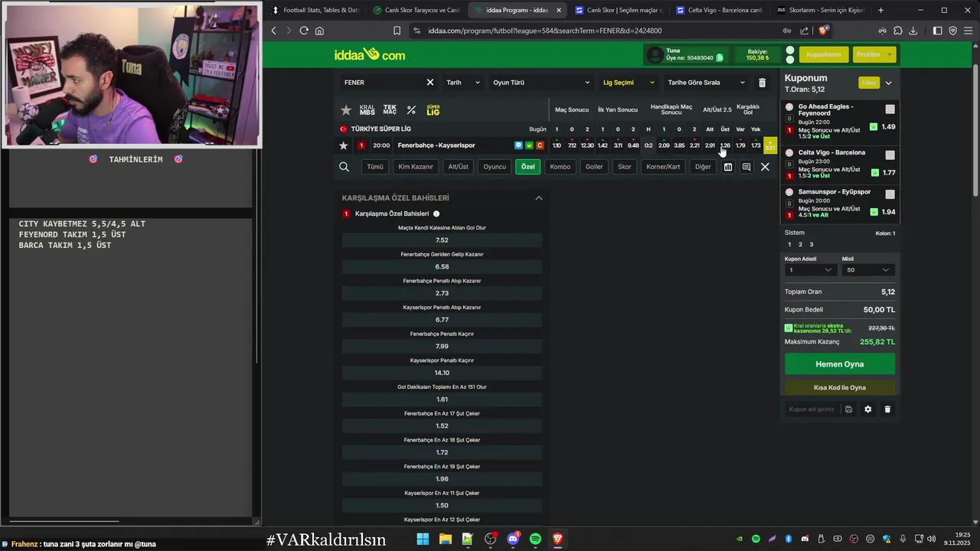Click the Kısa Kod ile Oyna button
Screen dimensions: 980x551
[x=840, y=388]
